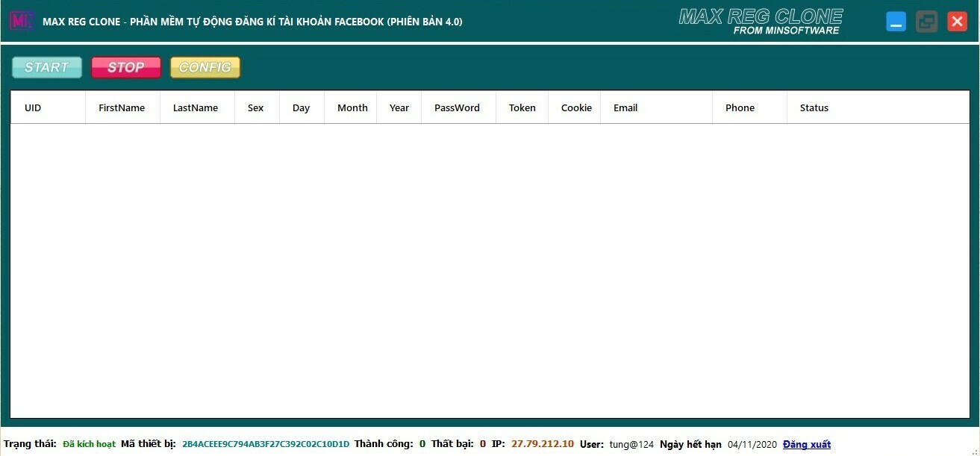
Task: Click the expiry date 04/11/2020
Action: pyautogui.click(x=752, y=444)
